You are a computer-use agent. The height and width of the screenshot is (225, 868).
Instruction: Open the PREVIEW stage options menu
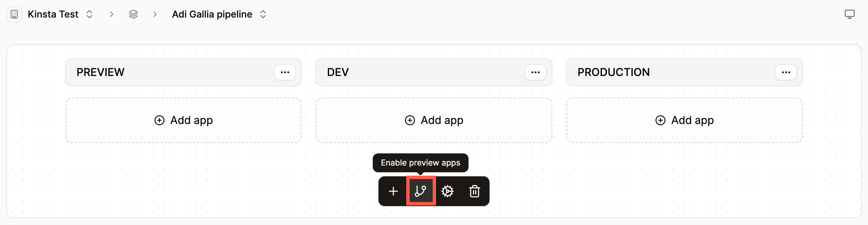285,72
